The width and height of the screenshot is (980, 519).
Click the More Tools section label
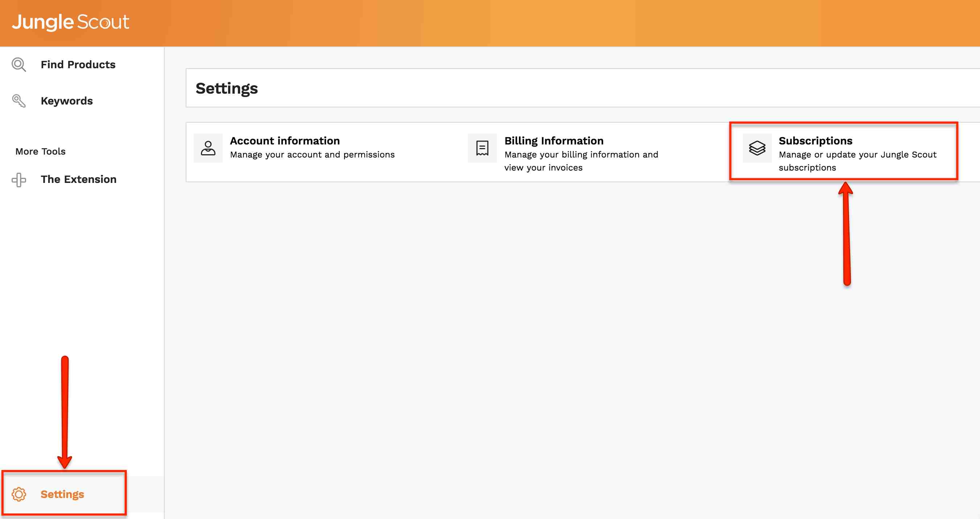coord(40,152)
